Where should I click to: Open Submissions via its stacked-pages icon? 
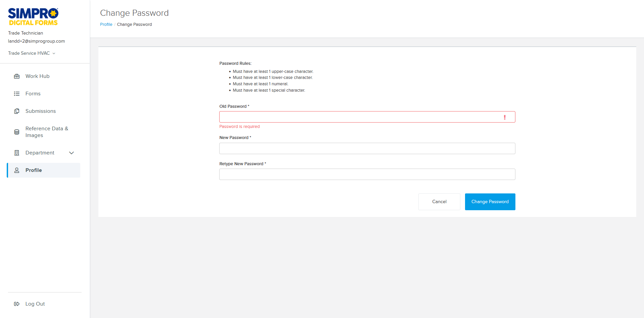click(17, 111)
